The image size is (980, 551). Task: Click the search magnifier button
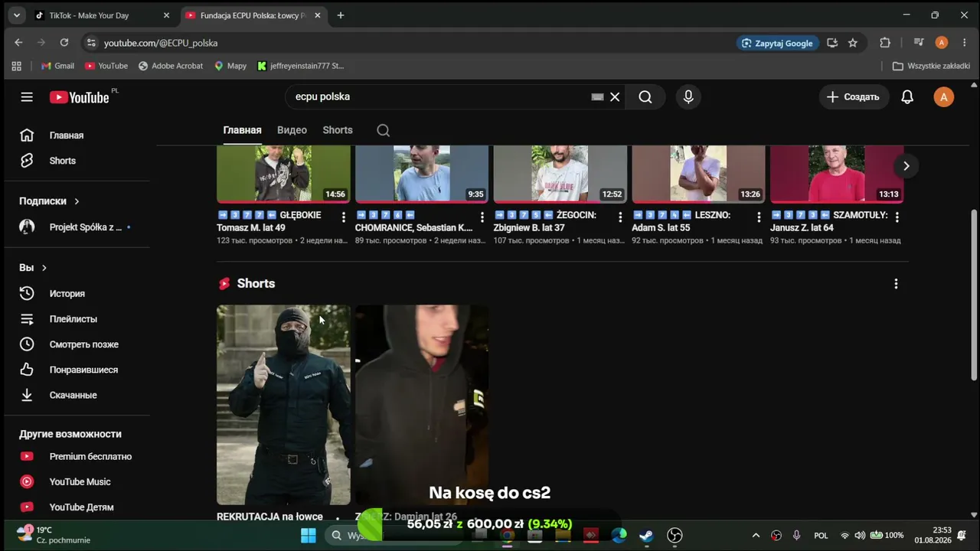(645, 97)
